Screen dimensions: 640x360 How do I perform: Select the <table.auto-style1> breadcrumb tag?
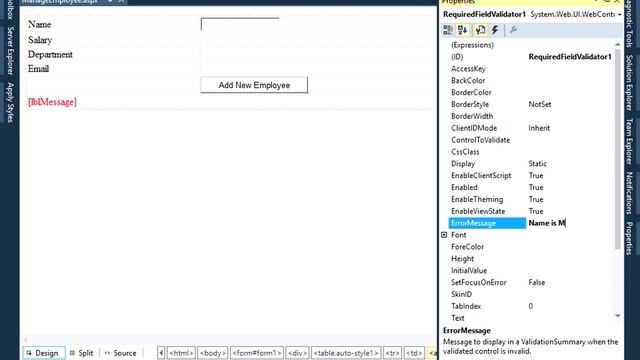(x=346, y=353)
